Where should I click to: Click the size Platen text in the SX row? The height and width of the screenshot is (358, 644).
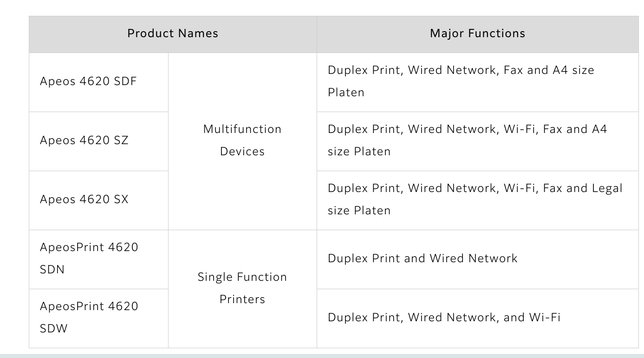click(359, 211)
